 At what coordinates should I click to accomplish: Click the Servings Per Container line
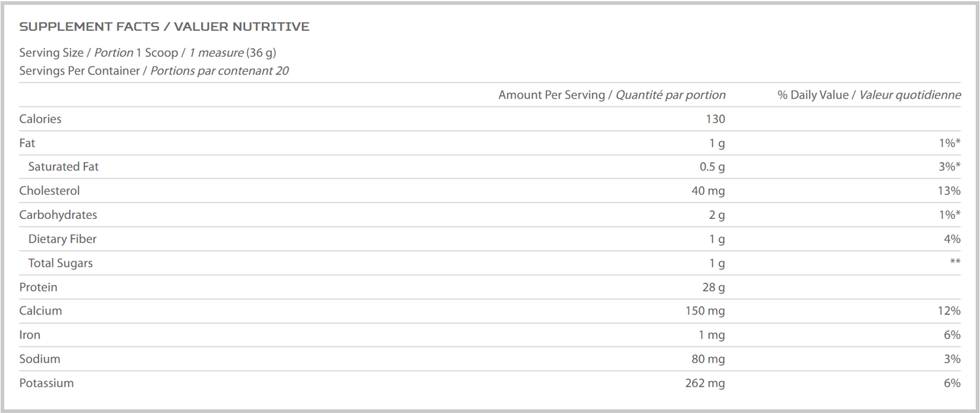click(x=154, y=71)
